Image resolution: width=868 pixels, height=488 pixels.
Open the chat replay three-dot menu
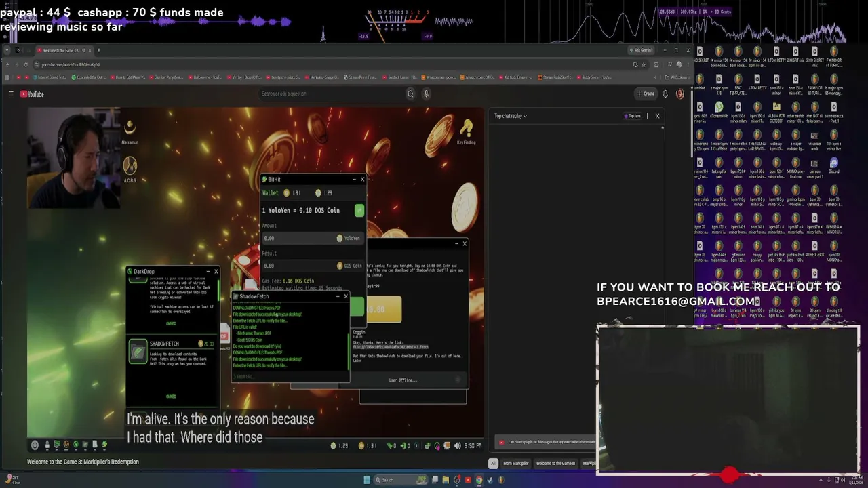648,116
